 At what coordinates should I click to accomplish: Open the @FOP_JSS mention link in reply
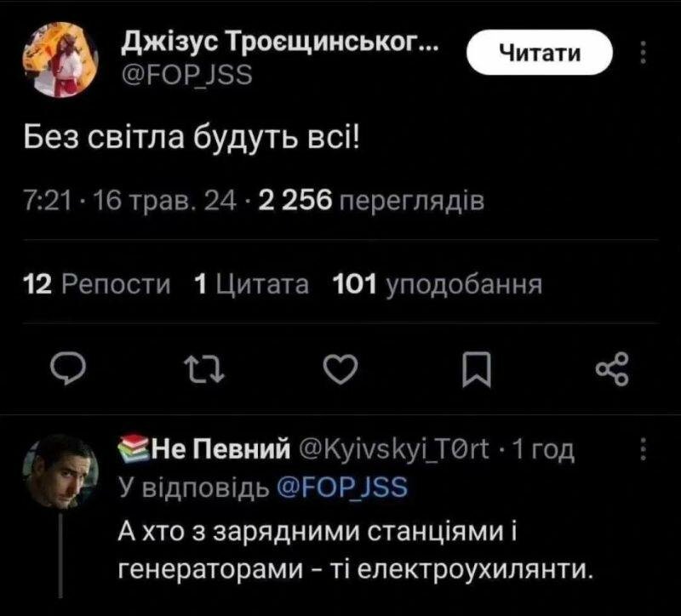[x=342, y=487]
